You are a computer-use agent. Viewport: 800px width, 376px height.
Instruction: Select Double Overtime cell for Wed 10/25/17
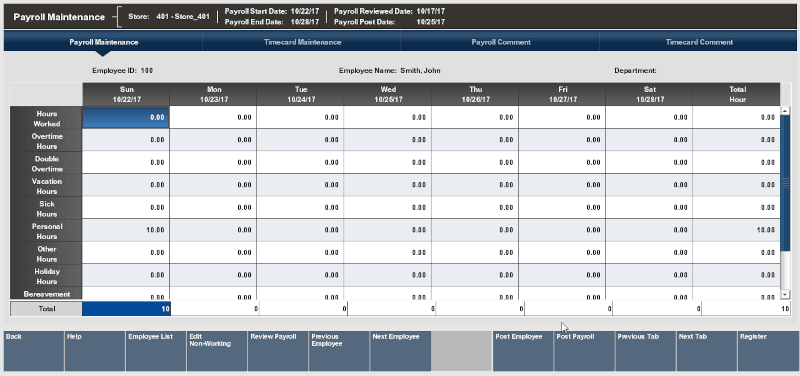[388, 162]
